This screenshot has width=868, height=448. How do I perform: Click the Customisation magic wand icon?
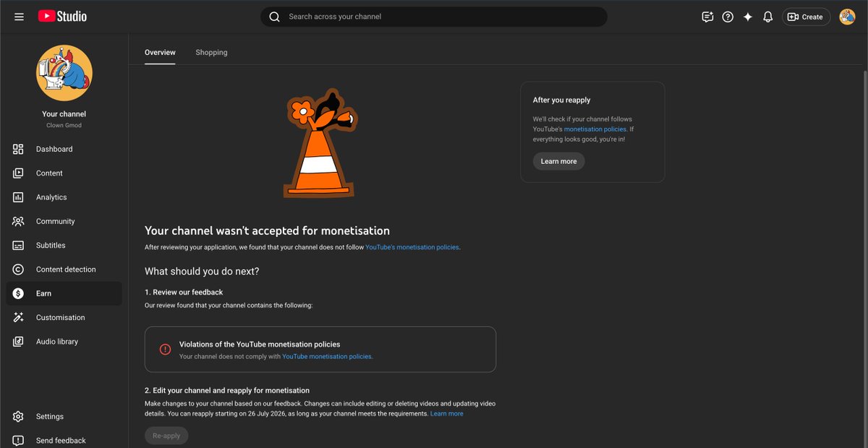19,317
